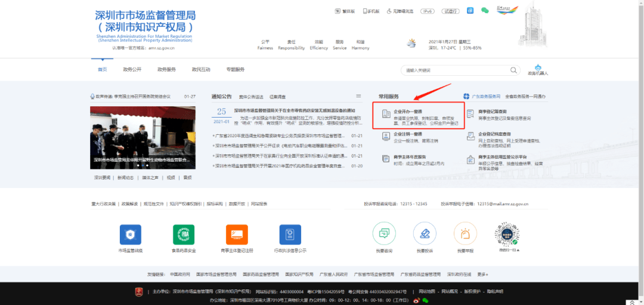Screen dimensions: 644x305
Task: Click the 行政执法信息公示 icon
Action: coord(290,235)
